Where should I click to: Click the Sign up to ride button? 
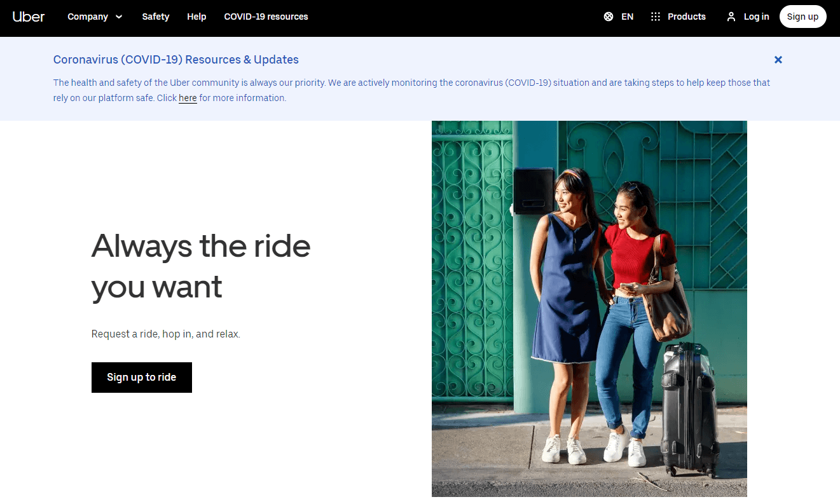pyautogui.click(x=142, y=378)
